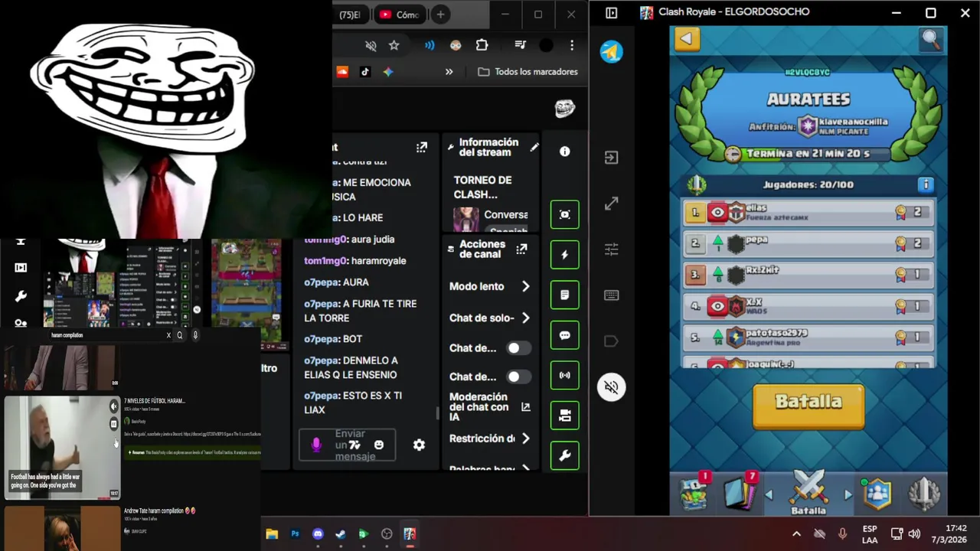Bookmark page with the star icon
The height and width of the screenshot is (551, 980).
[x=394, y=46]
